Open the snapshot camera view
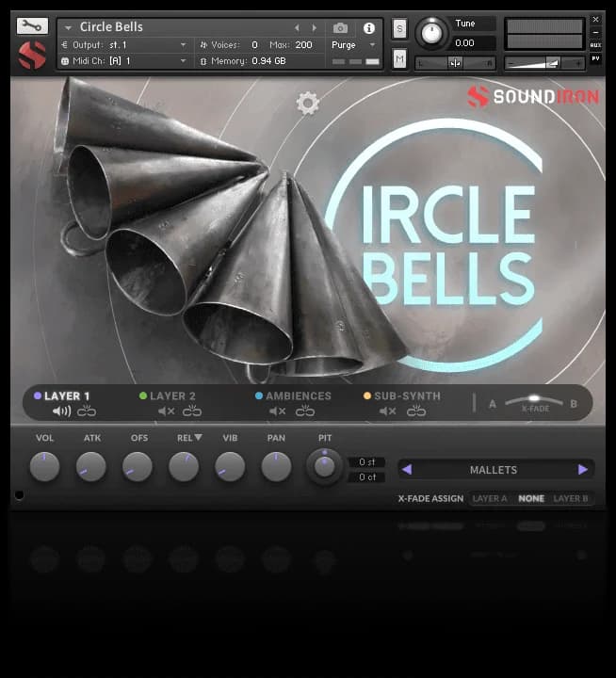616x678 pixels. 340,28
